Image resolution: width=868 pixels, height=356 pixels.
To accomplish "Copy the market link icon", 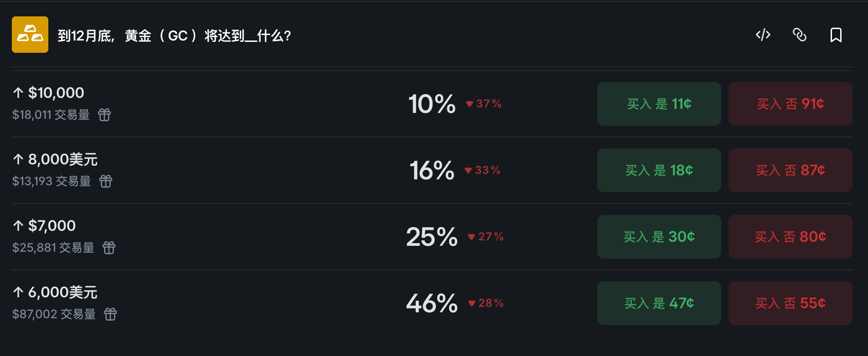I will tap(800, 35).
